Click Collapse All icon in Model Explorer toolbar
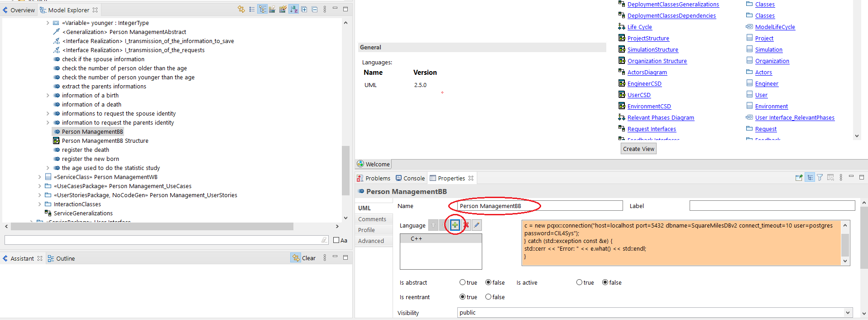The height and width of the screenshot is (320, 868). [x=315, y=9]
